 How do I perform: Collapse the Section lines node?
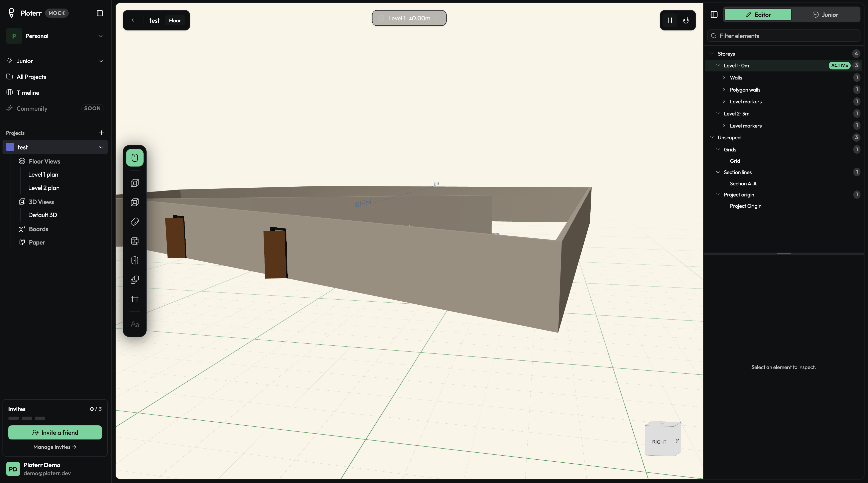(718, 172)
